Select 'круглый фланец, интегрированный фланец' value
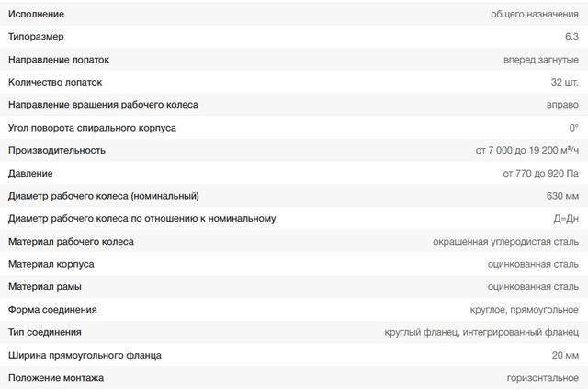 pos(481,332)
